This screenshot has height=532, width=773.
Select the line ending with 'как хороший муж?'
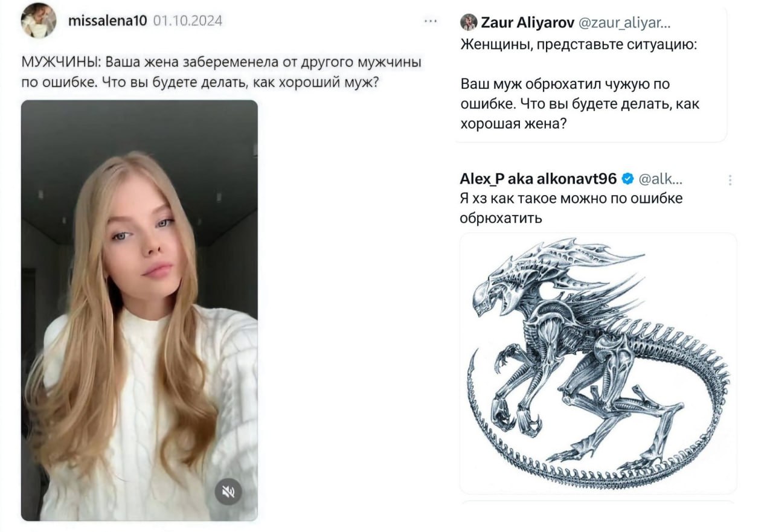point(200,82)
